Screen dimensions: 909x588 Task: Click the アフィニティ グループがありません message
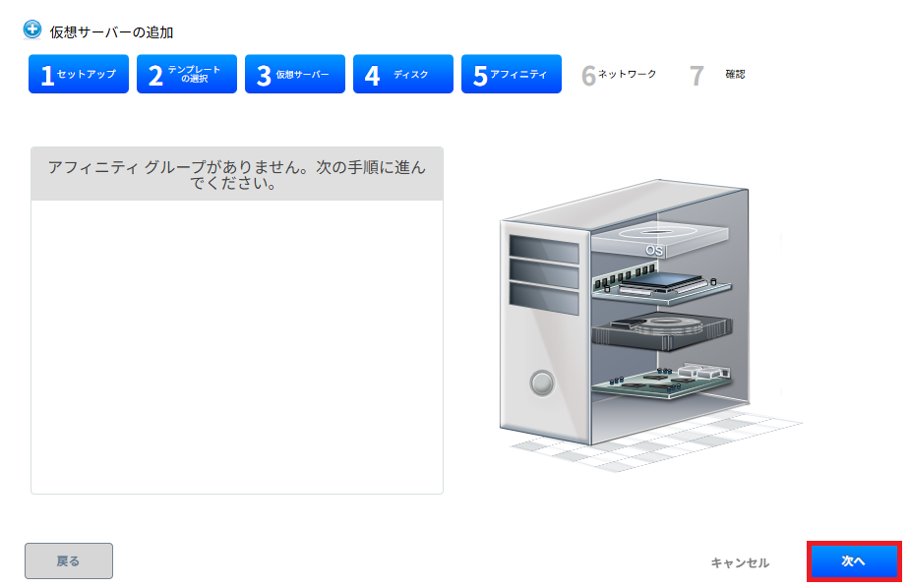coord(236,175)
